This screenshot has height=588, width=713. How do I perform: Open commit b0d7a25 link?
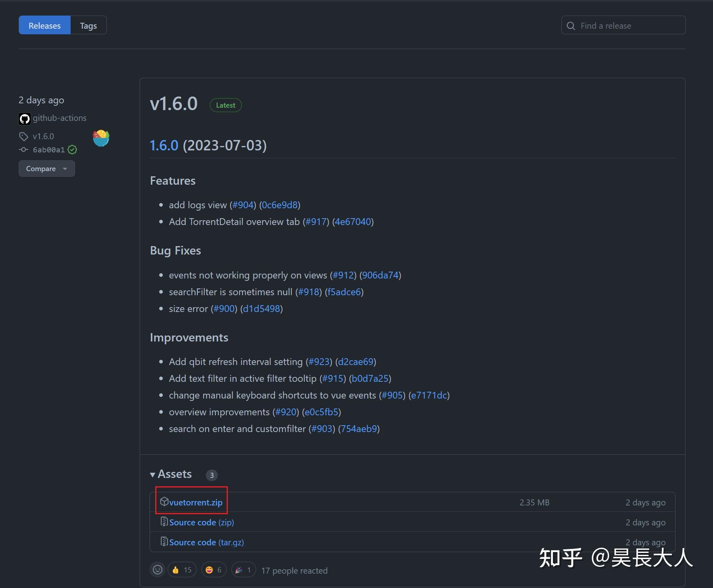[370, 379]
